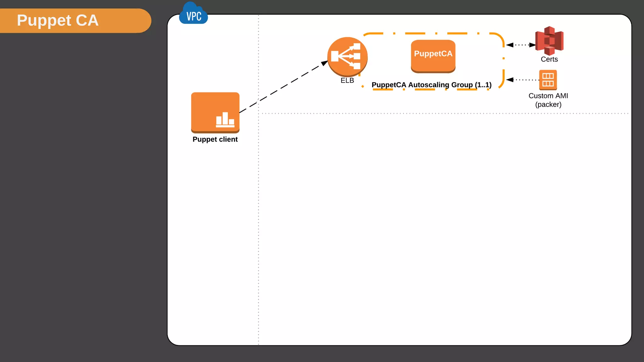Select the red S3 Certs bucket icon
The height and width of the screenshot is (362, 644).
pyautogui.click(x=549, y=41)
